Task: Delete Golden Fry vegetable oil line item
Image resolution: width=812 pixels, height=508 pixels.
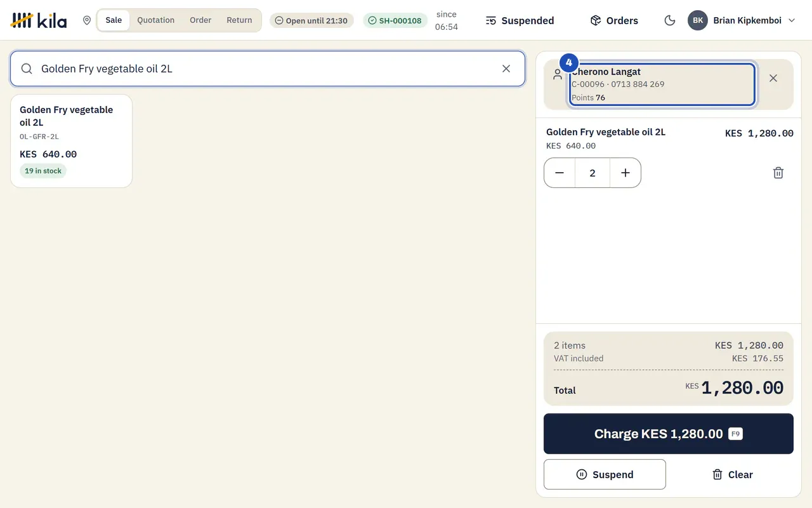Action: tap(778, 173)
